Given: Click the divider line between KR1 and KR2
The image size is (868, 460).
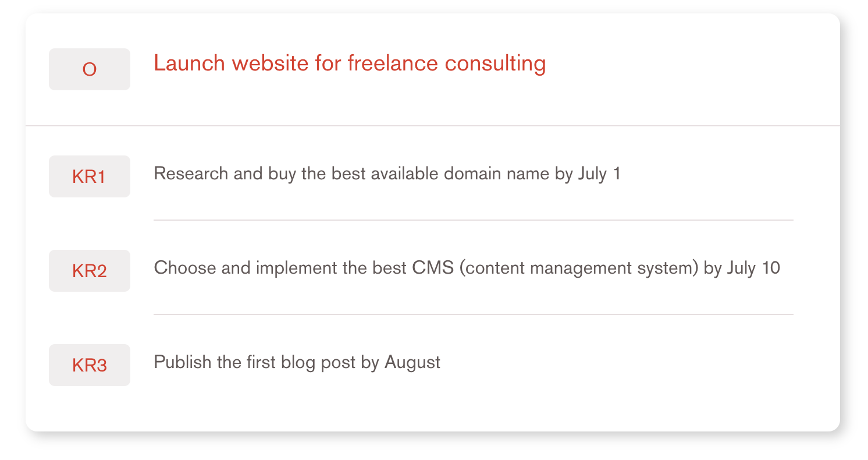Looking at the screenshot, I should tap(474, 220).
